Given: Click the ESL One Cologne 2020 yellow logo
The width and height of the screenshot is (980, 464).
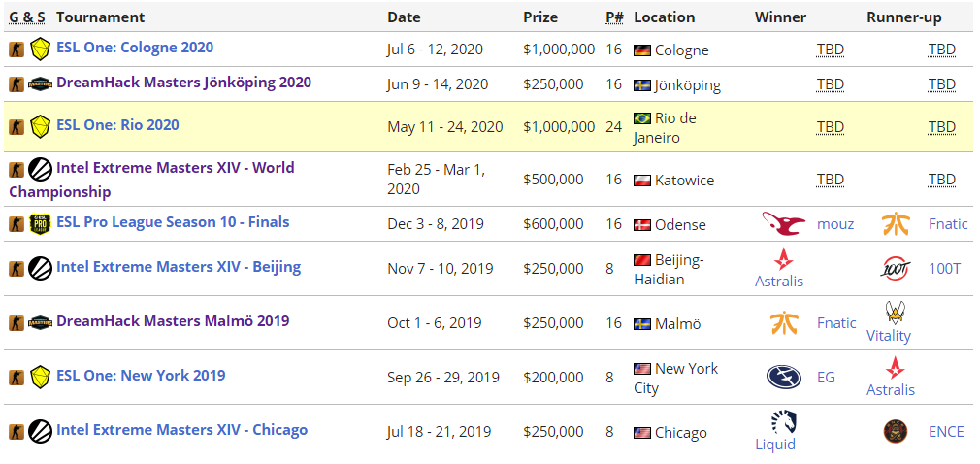Looking at the screenshot, I should 40,48.
